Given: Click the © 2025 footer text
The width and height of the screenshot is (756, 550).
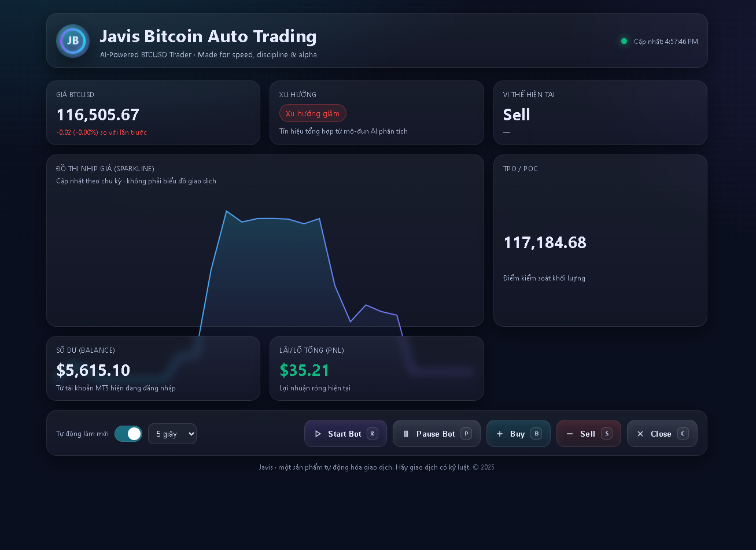Looking at the screenshot, I should pos(484,467).
